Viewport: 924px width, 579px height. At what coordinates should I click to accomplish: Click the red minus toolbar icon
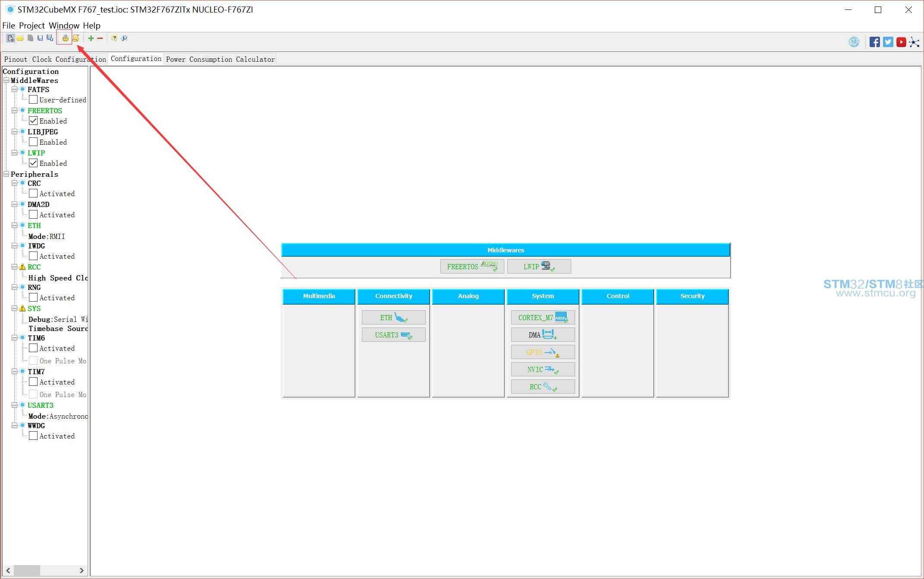pos(100,38)
